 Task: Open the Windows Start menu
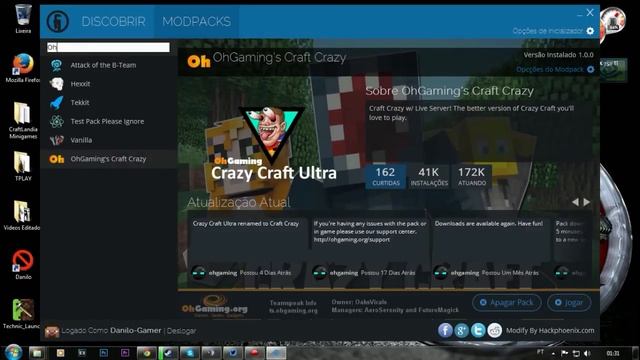pos(13,352)
